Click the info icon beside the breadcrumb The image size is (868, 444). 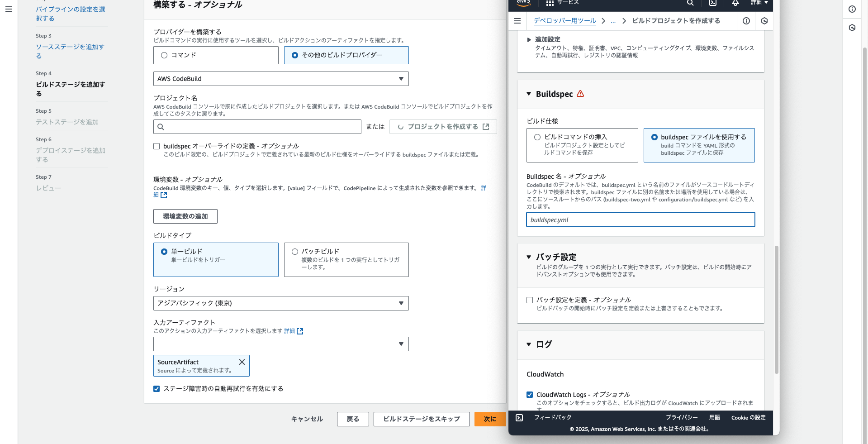click(x=746, y=21)
